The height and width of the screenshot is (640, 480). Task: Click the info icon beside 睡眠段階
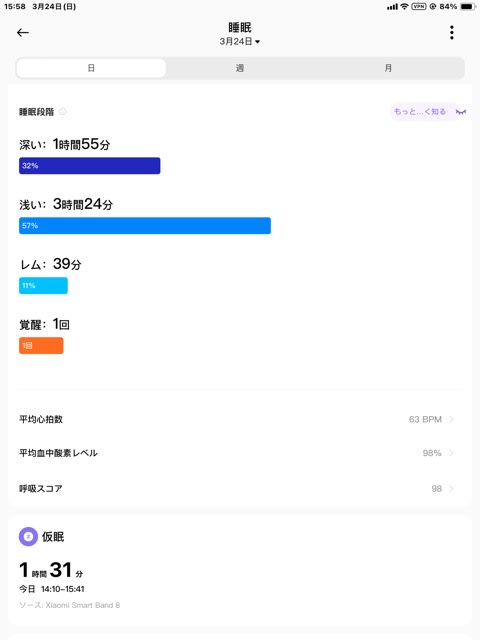tap(63, 111)
